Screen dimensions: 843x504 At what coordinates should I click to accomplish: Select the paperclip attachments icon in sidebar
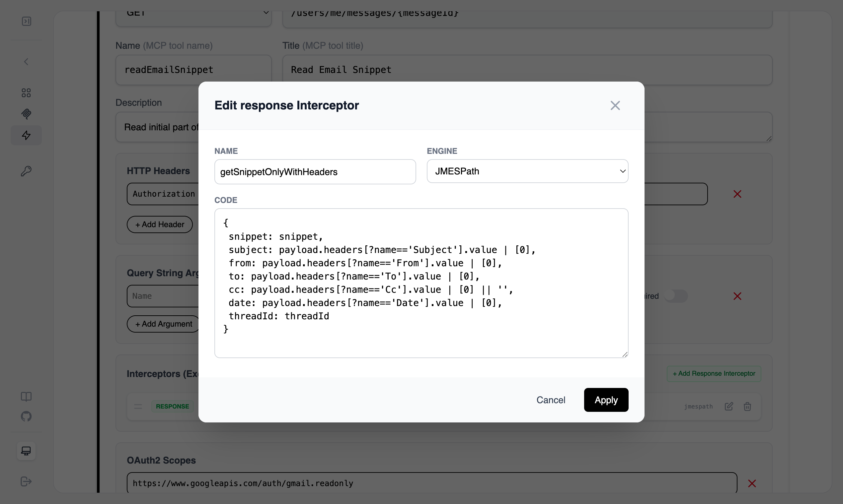tap(26, 114)
